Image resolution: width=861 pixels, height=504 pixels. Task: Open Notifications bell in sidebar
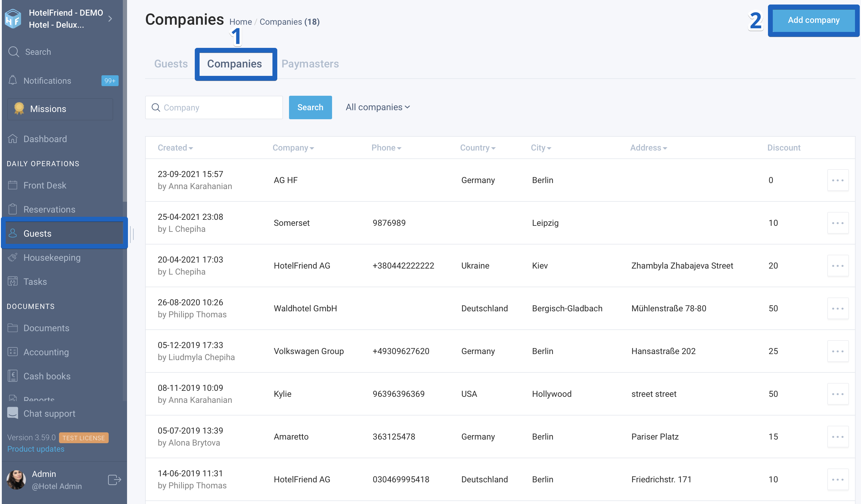tap(13, 80)
